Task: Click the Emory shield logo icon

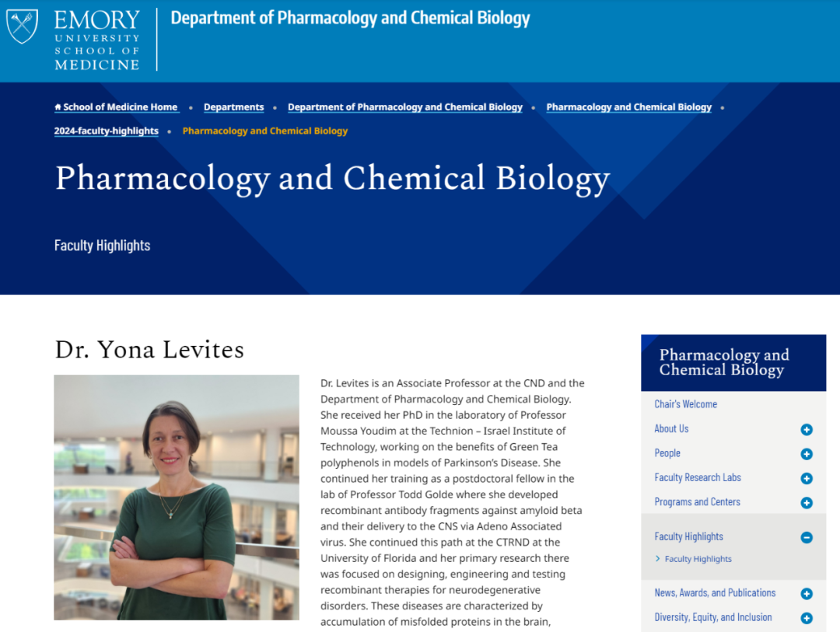Action: point(22,26)
